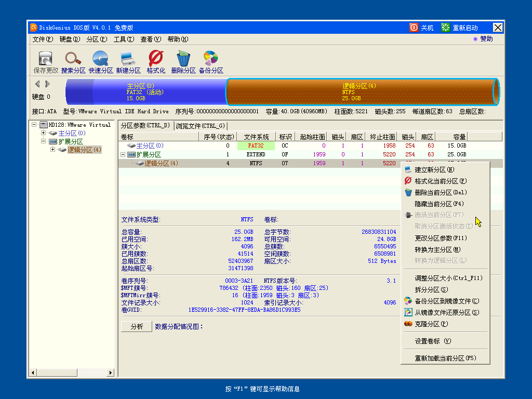The height and width of the screenshot is (399, 532).
Task: Click the 分析 analyze button
Action: coord(137,326)
